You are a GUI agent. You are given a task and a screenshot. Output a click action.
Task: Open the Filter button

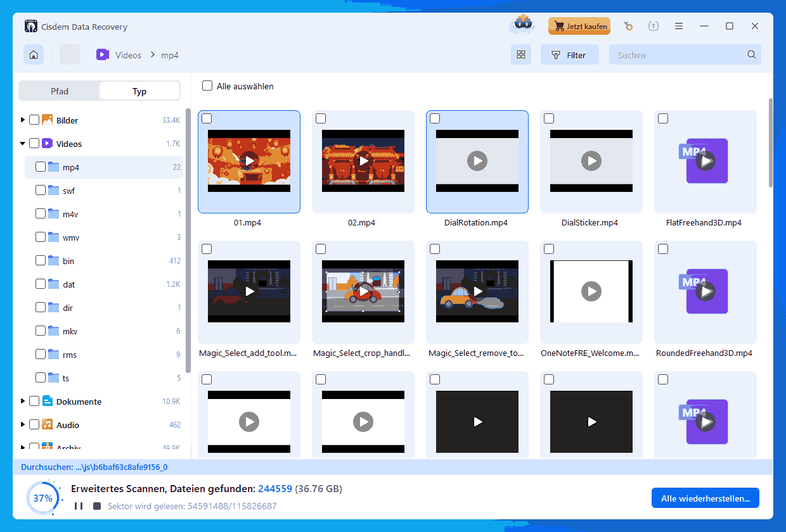point(569,55)
